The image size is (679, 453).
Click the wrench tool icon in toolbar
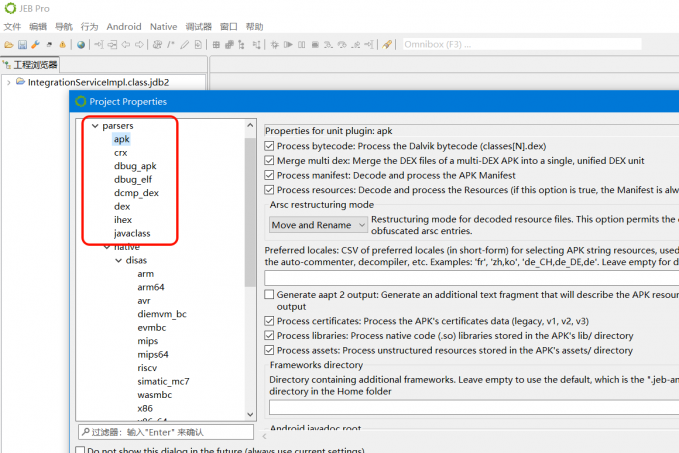(x=35, y=45)
